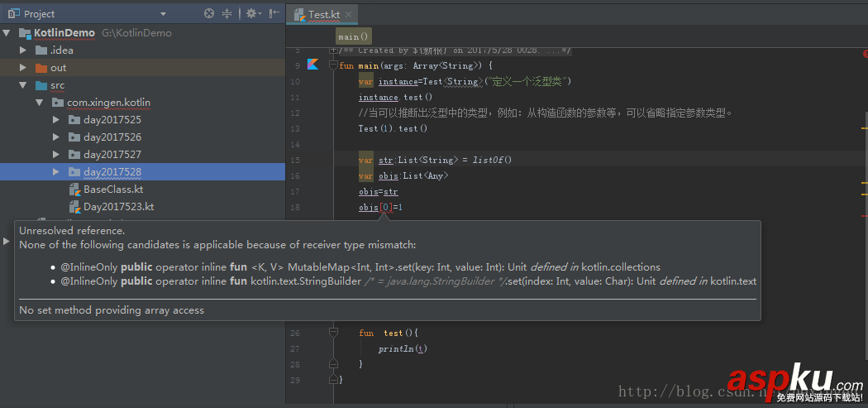The height and width of the screenshot is (408, 868).
Task: Expand the .idea folder
Action: click(x=24, y=50)
